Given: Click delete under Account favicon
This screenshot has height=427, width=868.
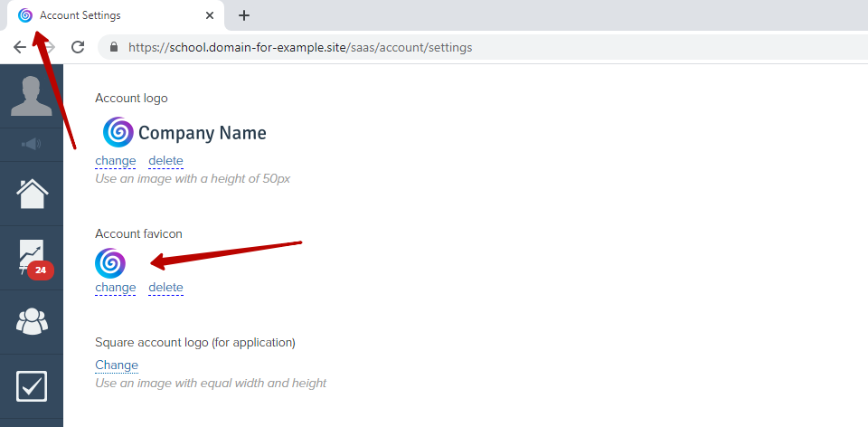Looking at the screenshot, I should (x=165, y=288).
